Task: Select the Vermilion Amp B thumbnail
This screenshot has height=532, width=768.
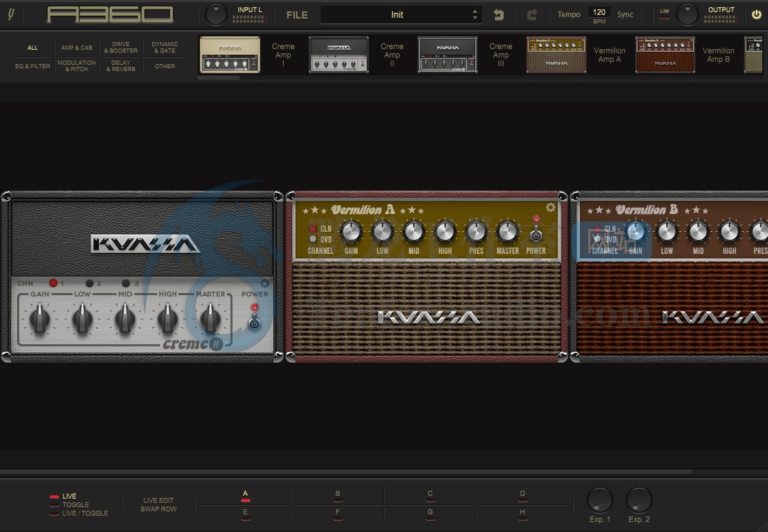Action: pyautogui.click(x=665, y=55)
